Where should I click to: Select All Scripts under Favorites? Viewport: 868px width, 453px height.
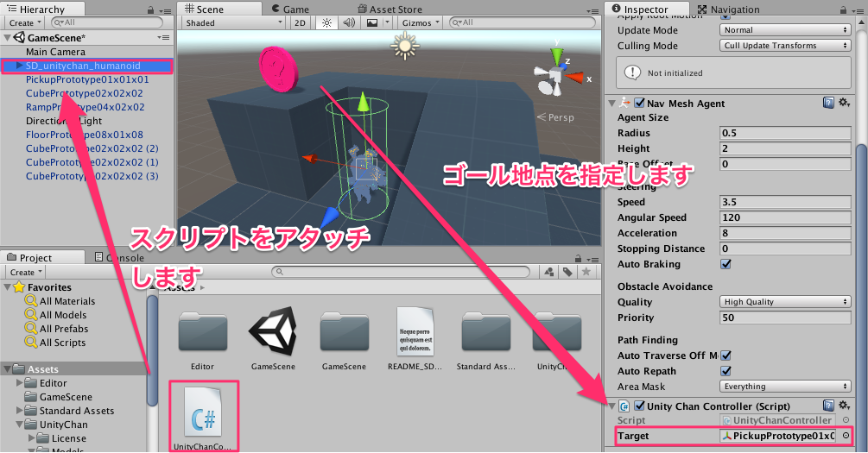tap(62, 343)
